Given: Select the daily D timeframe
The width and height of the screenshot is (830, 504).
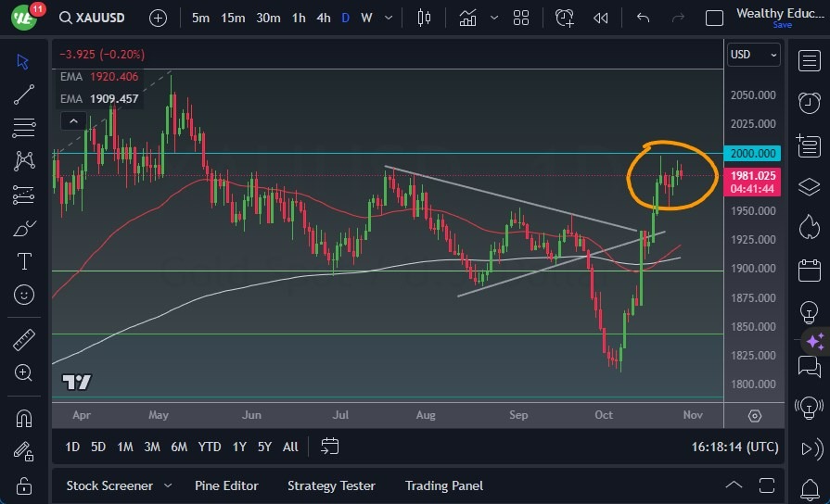Looking at the screenshot, I should pyautogui.click(x=346, y=18).
